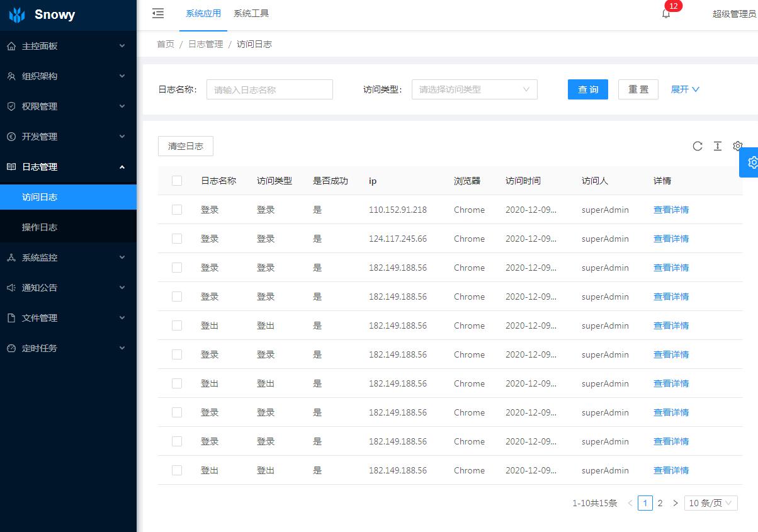Check the first 登出 row checkbox

click(x=176, y=325)
